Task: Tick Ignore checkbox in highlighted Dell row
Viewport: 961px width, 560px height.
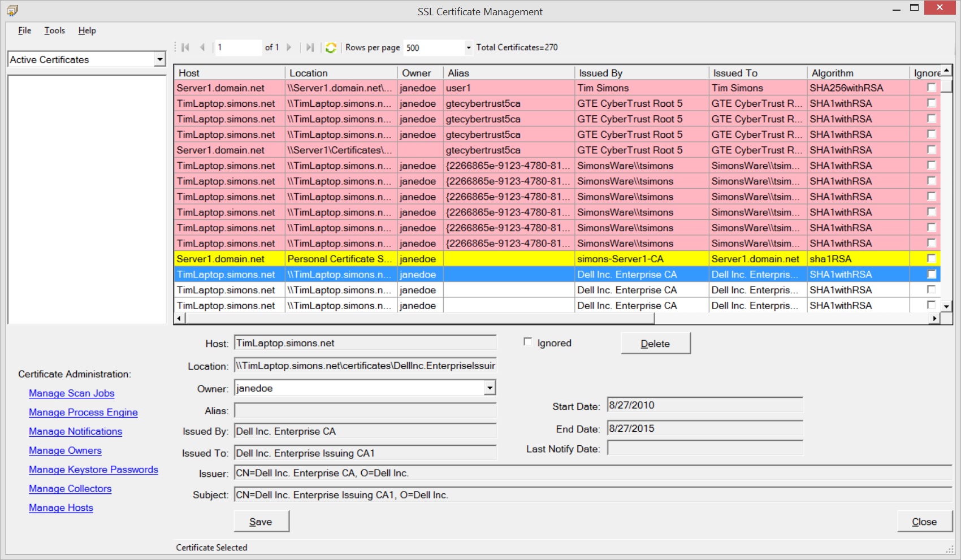Action: click(931, 274)
